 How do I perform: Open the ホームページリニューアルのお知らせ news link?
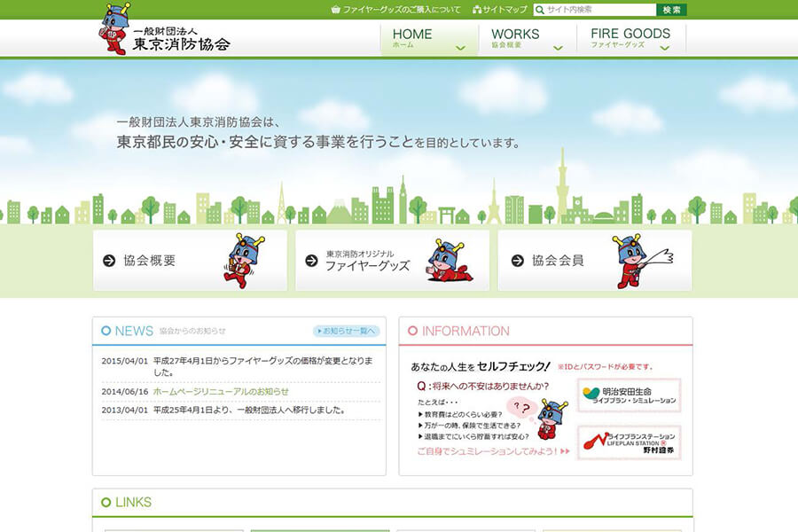click(221, 392)
